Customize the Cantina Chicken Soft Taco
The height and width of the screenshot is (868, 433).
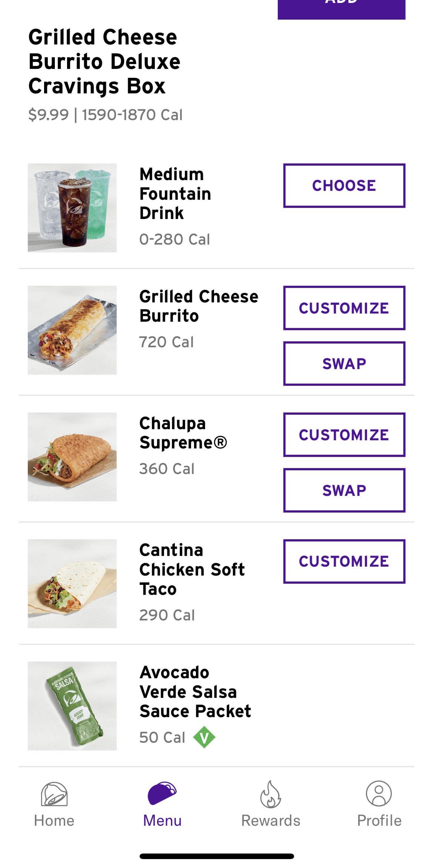pos(344,561)
